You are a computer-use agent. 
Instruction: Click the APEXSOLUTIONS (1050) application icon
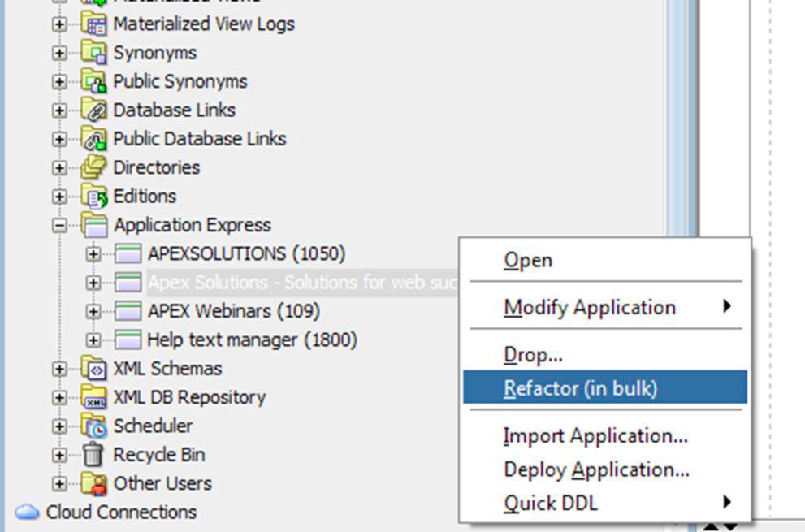[x=128, y=253]
